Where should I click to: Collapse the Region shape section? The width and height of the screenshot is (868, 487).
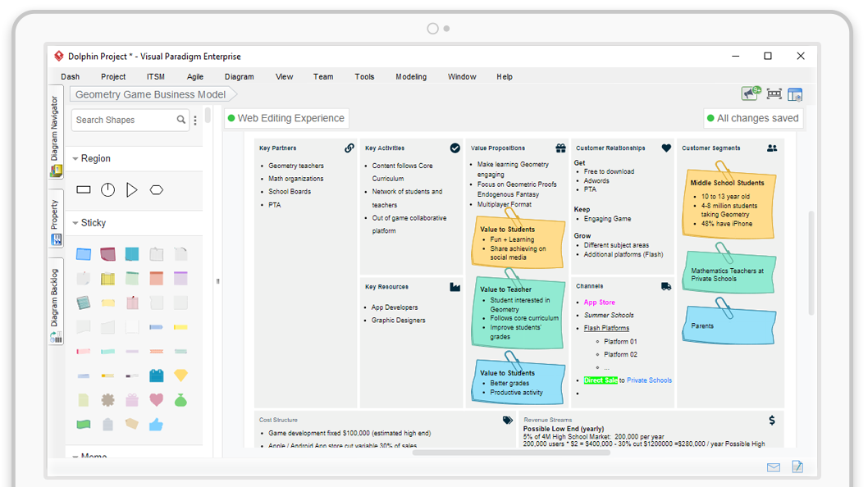(75, 159)
